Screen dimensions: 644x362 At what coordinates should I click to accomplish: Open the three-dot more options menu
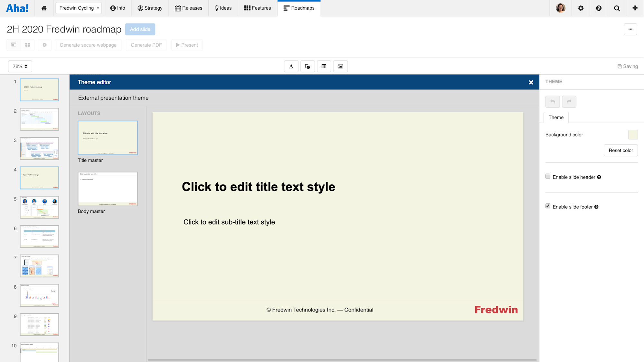(x=630, y=29)
